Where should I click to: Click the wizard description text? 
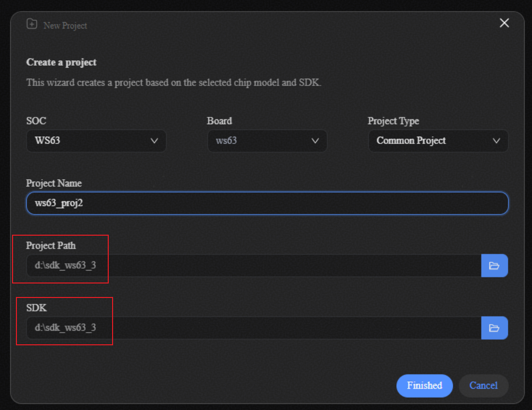point(173,83)
